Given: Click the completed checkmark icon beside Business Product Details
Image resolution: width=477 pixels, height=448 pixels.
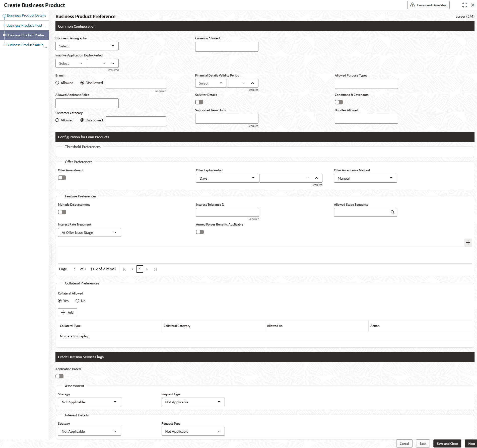Looking at the screenshot, I should [x=4, y=16].
